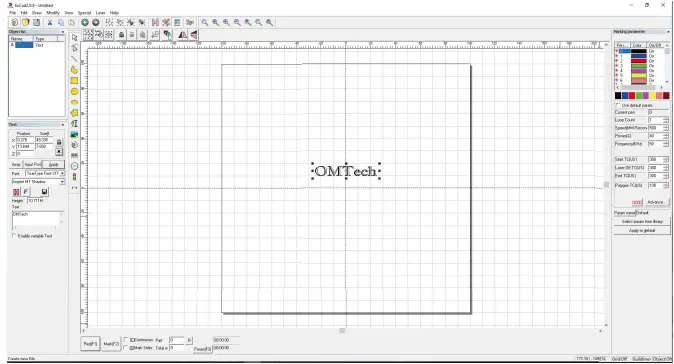Click the Speed value spinner arrows
This screenshot has height=364, width=674.
coord(666,128)
